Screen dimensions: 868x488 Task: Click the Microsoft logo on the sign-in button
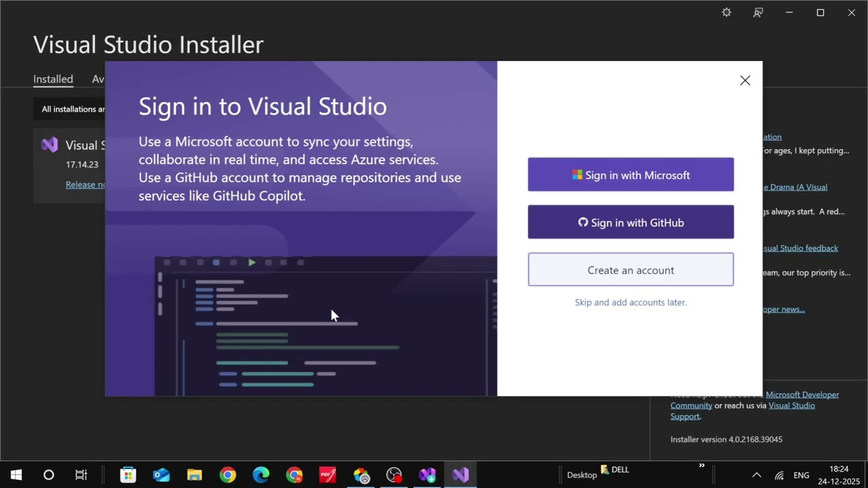(577, 175)
